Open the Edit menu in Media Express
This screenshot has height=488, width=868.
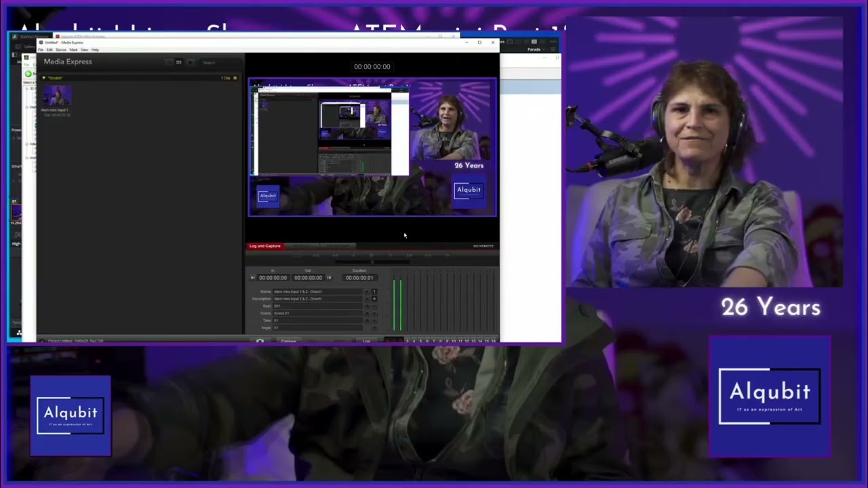(50, 49)
